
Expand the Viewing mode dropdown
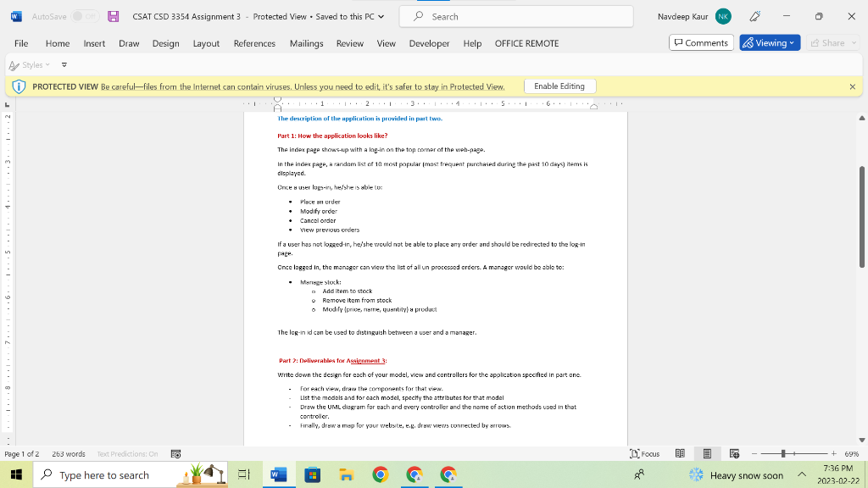[770, 42]
